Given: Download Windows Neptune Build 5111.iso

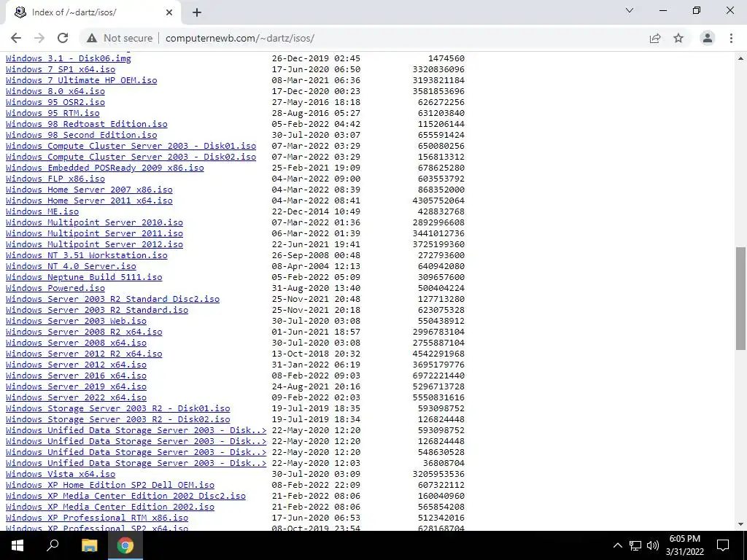Looking at the screenshot, I should pos(84,277).
